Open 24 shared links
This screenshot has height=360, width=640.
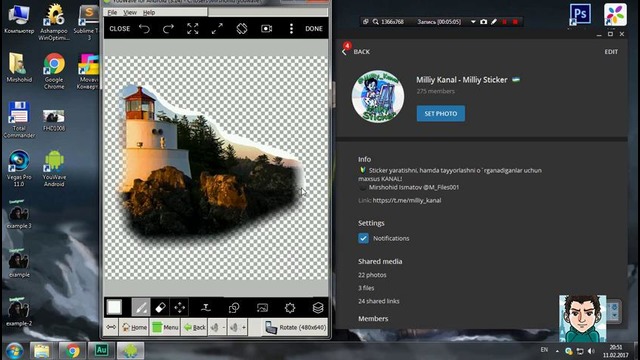click(379, 301)
